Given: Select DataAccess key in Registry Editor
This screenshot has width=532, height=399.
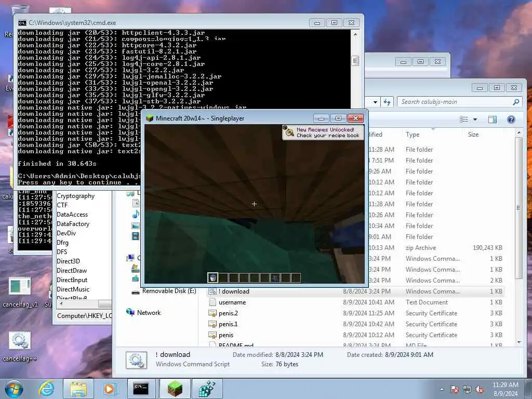Looking at the screenshot, I should coord(72,215).
